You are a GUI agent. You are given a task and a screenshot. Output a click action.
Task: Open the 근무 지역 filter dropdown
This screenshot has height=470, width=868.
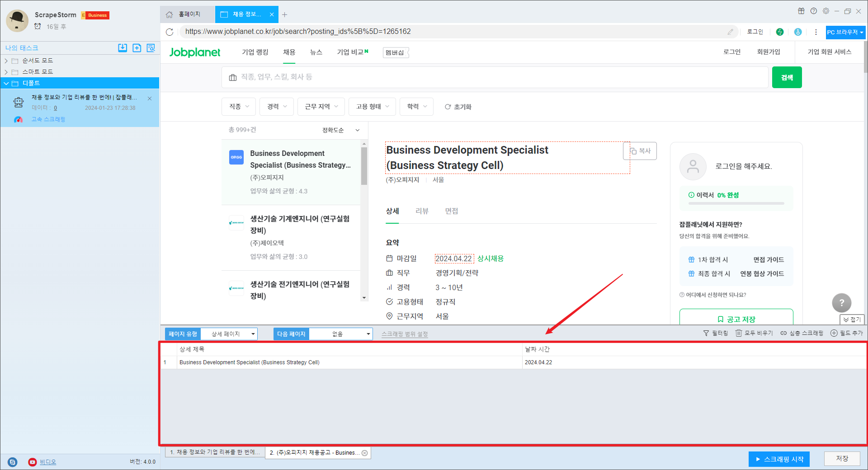point(321,107)
